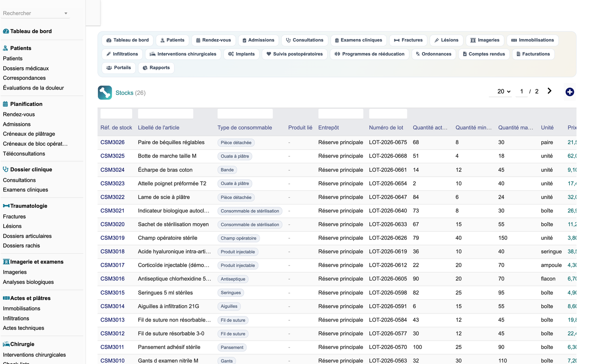This screenshot has width=589, height=364.
Task: Sort by Entrepôt column header
Action: coord(329,128)
